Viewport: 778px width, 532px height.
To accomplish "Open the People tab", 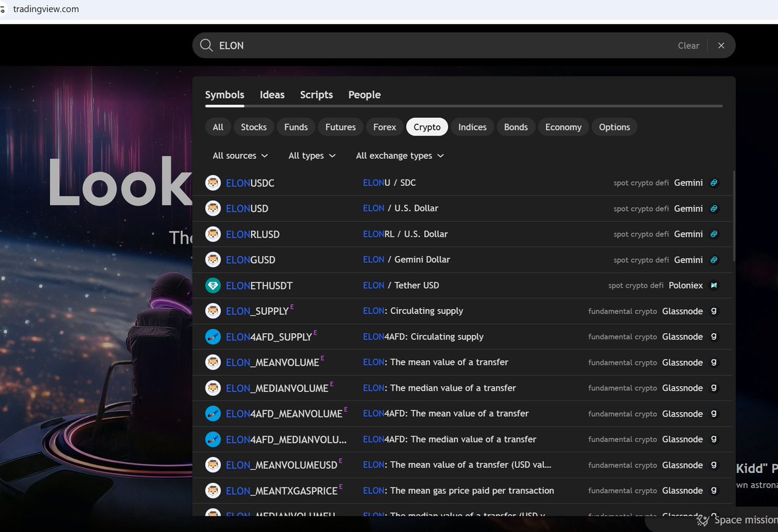I will coord(364,95).
